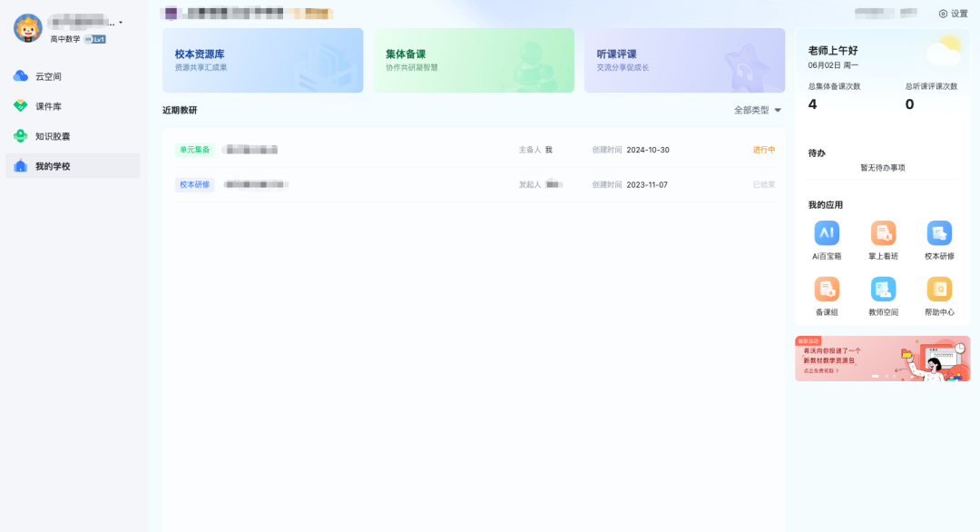Claim the resource pack via 点击免费领取
The width and height of the screenshot is (980, 532).
[x=822, y=371]
